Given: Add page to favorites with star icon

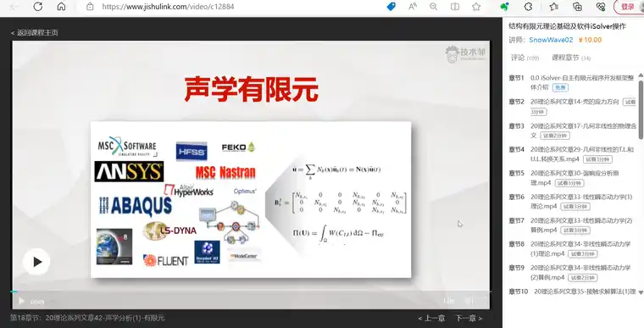Looking at the screenshot, I should (476, 7).
